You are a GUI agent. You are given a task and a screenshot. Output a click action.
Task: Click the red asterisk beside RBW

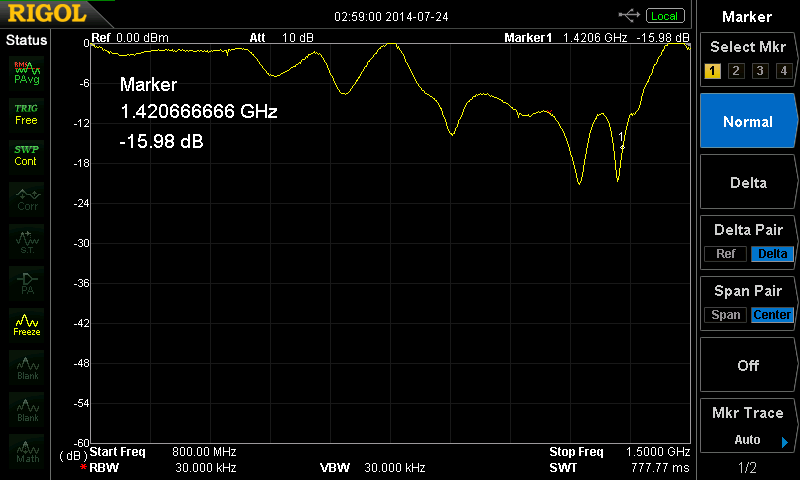coord(83,467)
